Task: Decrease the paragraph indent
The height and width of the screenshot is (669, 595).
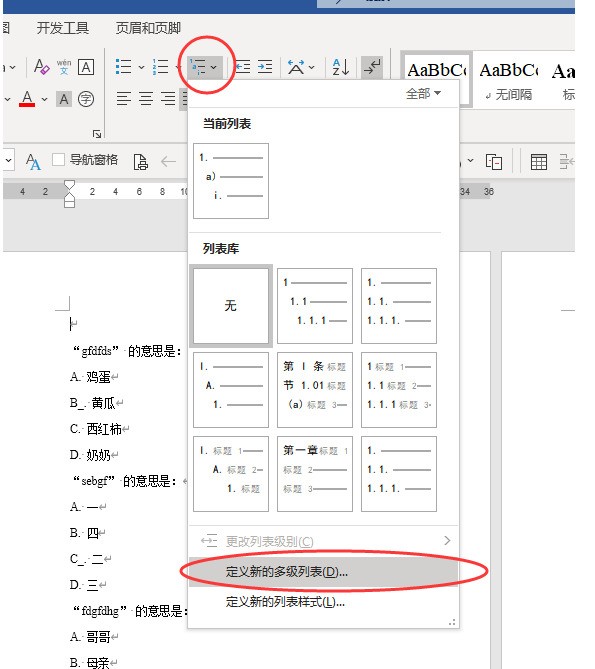Action: (243, 67)
